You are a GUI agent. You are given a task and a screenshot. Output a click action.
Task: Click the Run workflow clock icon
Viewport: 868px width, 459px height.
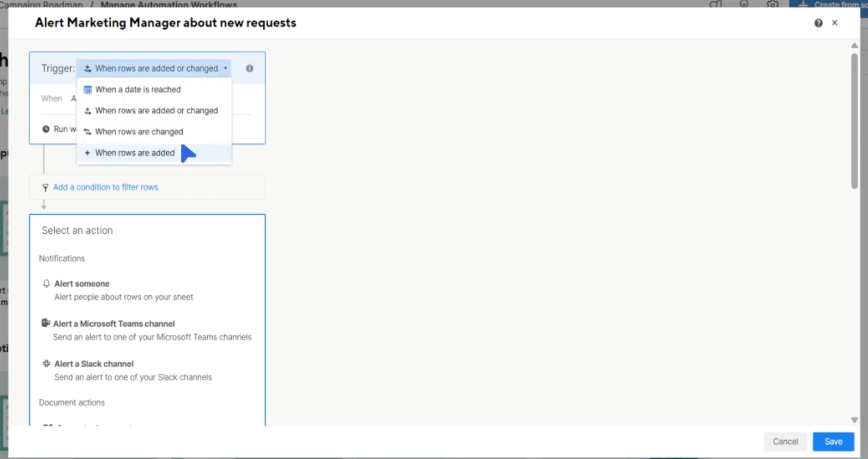(46, 129)
